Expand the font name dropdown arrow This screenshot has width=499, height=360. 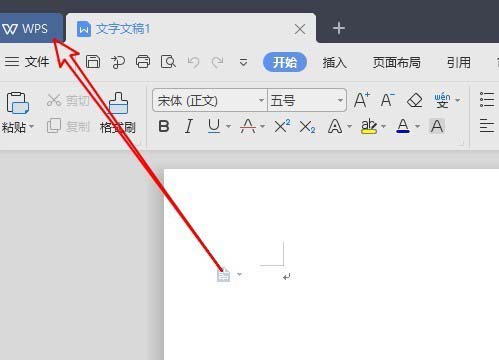point(261,100)
